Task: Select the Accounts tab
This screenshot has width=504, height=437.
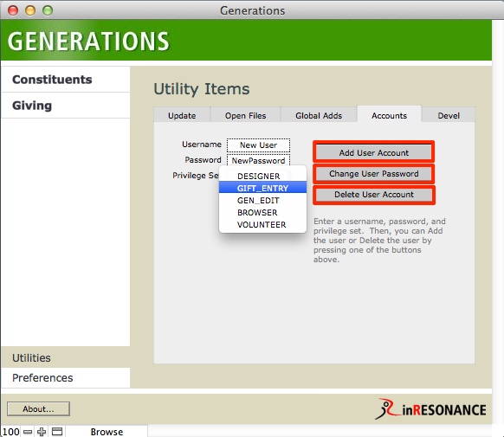Action: point(389,115)
